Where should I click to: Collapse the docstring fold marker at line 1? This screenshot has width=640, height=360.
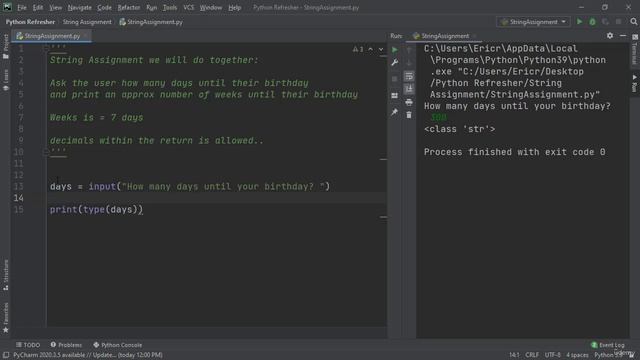coord(46,49)
